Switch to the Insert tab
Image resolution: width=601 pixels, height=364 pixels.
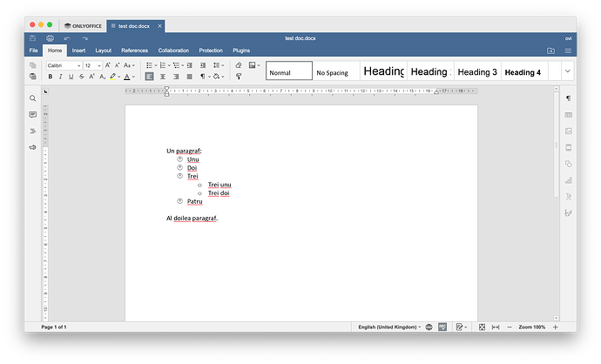pyautogui.click(x=78, y=51)
